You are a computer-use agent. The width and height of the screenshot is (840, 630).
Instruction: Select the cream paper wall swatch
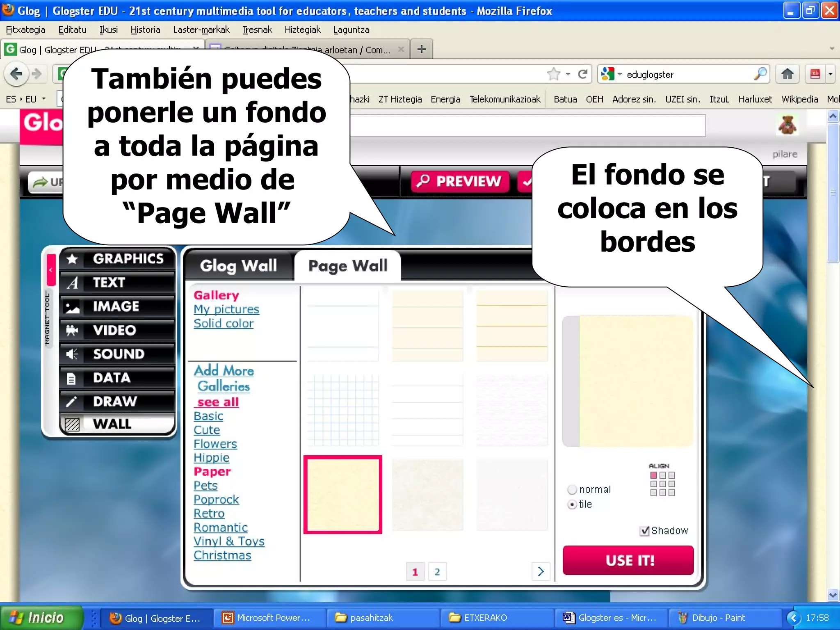click(343, 495)
